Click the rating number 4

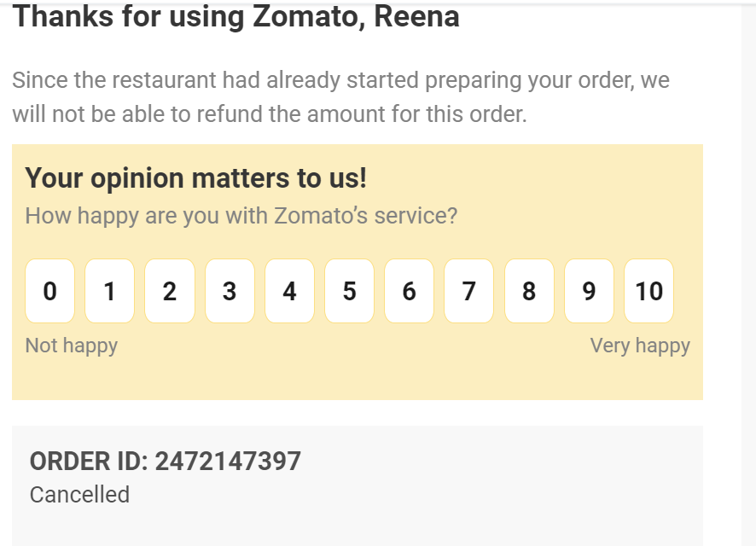(289, 291)
